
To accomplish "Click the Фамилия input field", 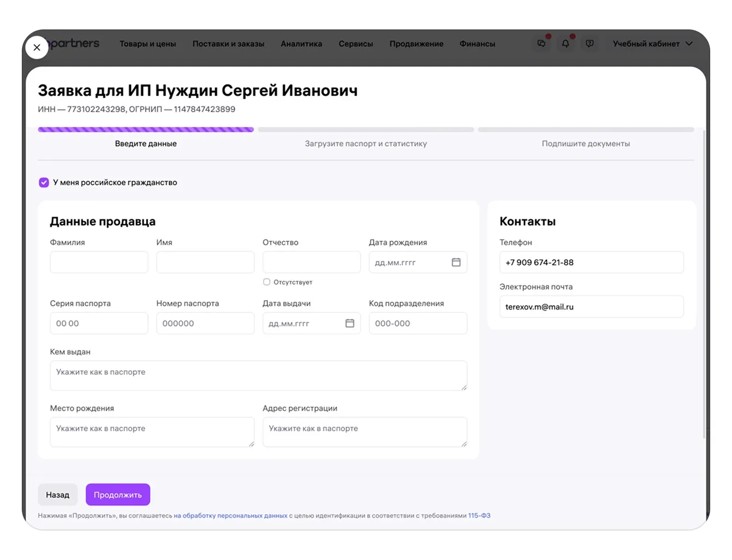I will pyautogui.click(x=99, y=263).
